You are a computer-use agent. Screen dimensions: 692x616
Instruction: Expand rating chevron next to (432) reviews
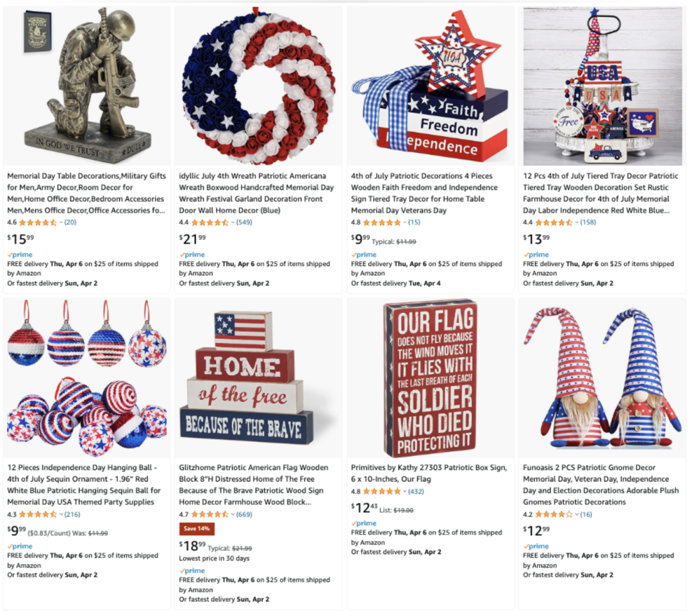point(405,492)
